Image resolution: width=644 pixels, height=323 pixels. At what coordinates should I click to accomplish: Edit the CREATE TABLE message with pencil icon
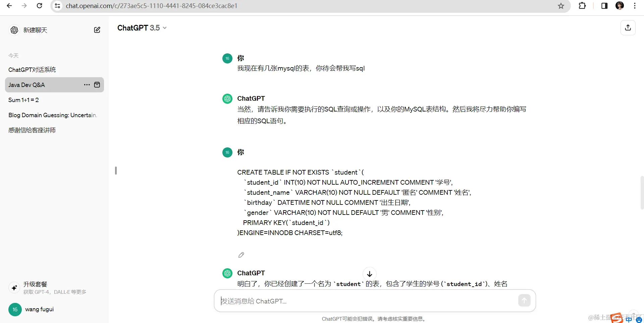[x=241, y=255]
